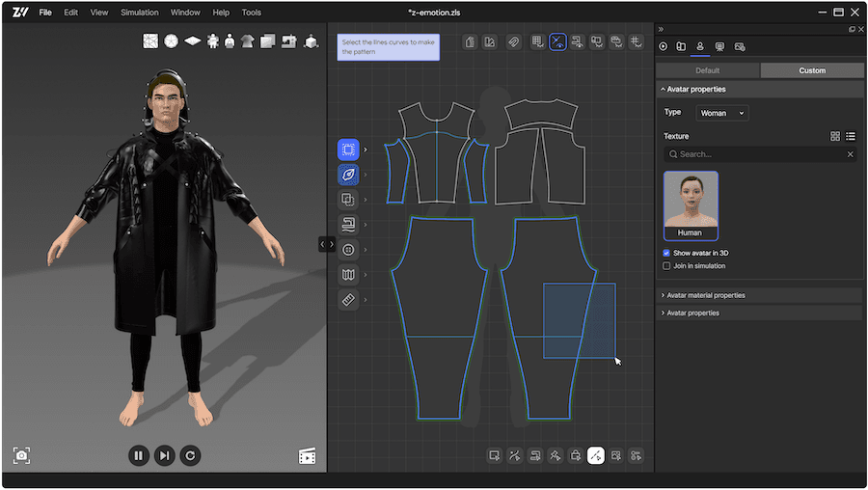Enable Join in simulation checkbox

click(666, 266)
